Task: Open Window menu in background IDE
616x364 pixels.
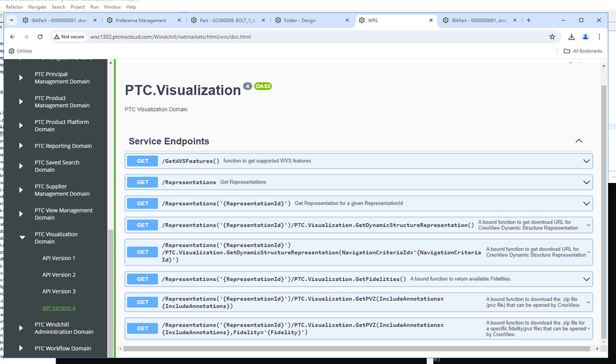Action: [112, 7]
